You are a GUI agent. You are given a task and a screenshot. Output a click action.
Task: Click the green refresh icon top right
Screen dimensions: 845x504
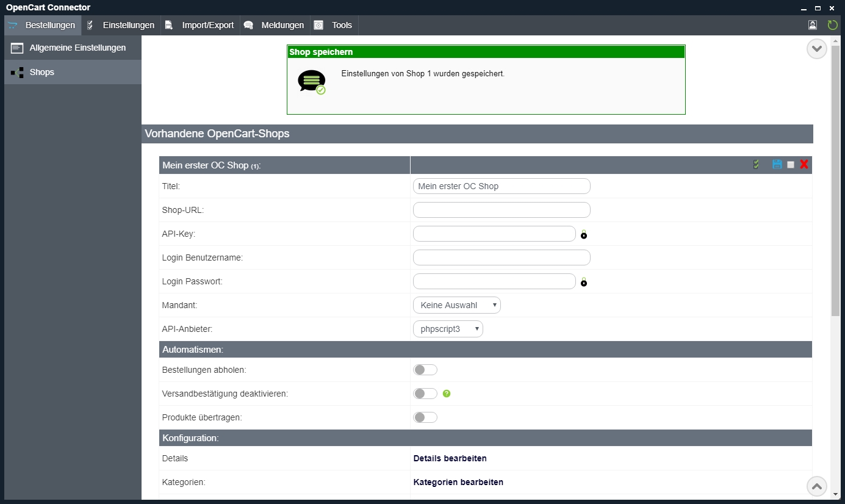(x=832, y=25)
